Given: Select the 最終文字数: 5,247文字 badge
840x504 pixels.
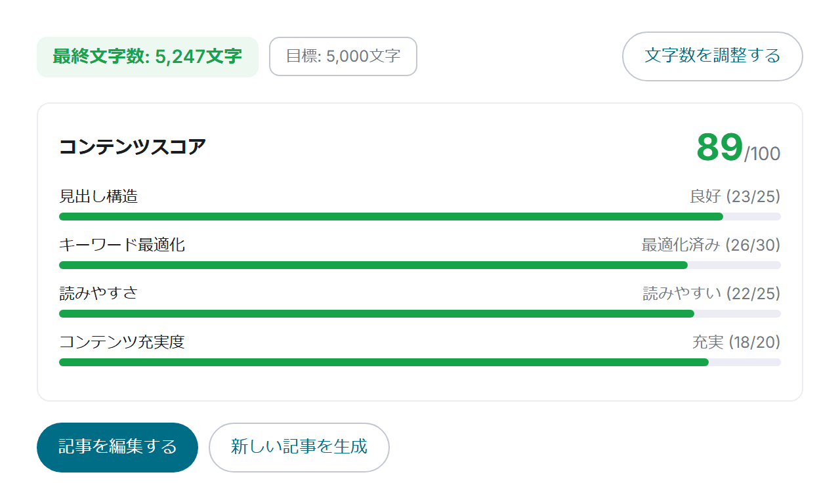Looking at the screenshot, I should click(x=147, y=56).
